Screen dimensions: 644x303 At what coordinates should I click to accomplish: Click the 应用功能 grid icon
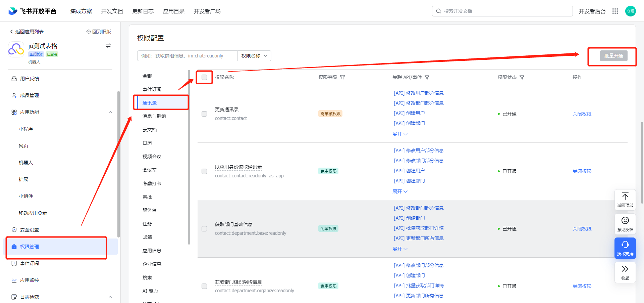click(x=14, y=112)
